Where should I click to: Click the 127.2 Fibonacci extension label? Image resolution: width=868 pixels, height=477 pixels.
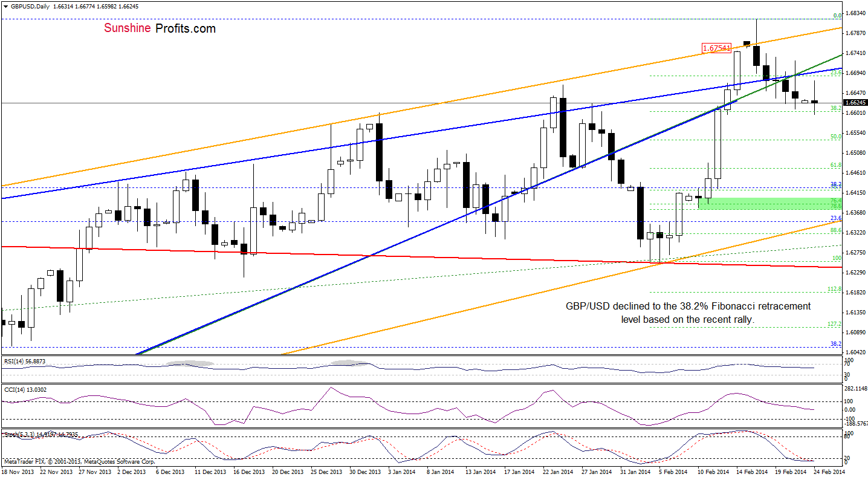[x=835, y=324]
